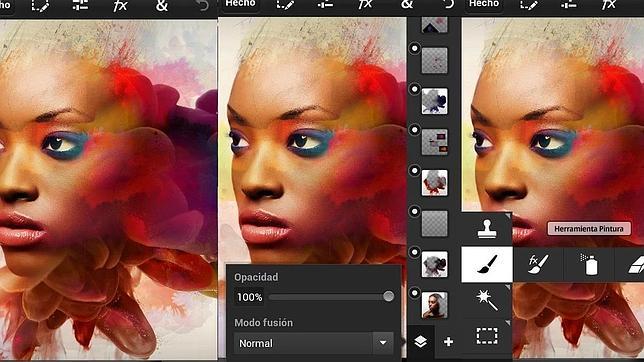Toggle visibility of the portrait photo layer
Viewport: 644px width, 362px height.
[414, 293]
